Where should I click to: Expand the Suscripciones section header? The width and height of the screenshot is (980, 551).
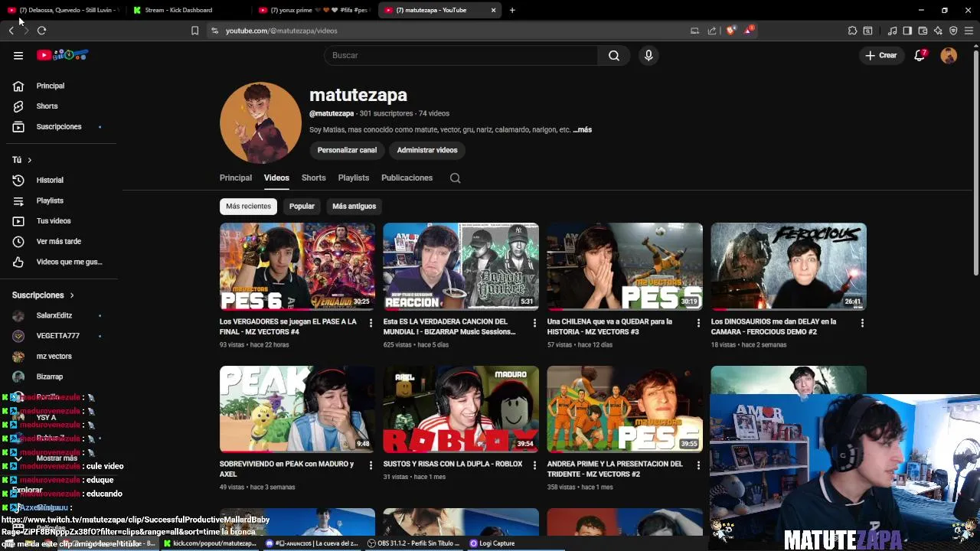coord(43,295)
